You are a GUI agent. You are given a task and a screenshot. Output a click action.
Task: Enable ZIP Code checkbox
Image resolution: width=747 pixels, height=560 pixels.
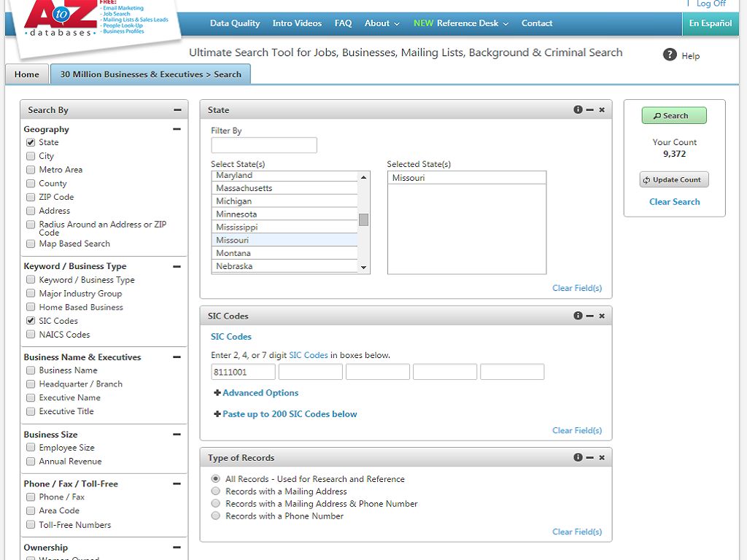(x=31, y=197)
